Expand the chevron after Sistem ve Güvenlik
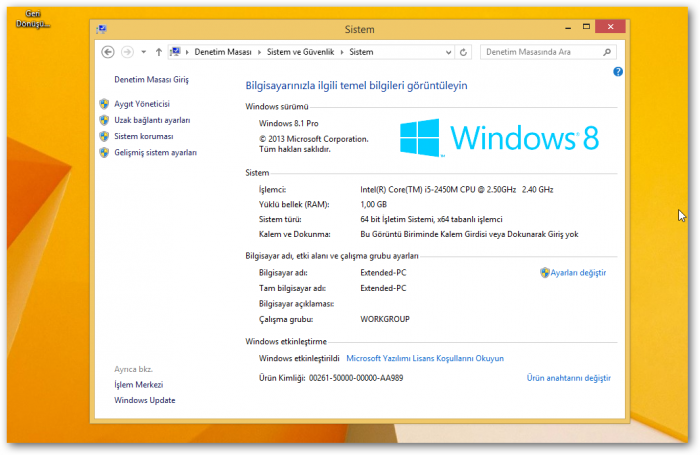Image resolution: width=700 pixels, height=455 pixels. (x=342, y=52)
